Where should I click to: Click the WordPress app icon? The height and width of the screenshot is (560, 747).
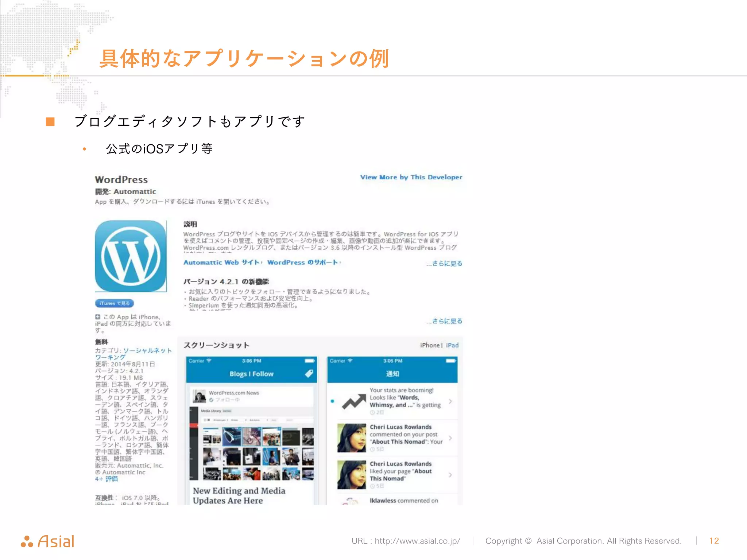click(131, 256)
